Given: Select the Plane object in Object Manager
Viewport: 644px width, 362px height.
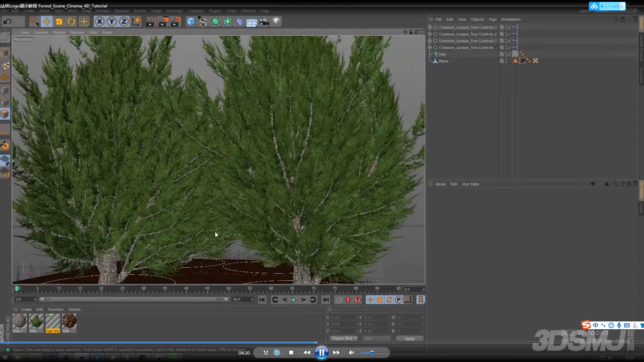Looking at the screenshot, I should pyautogui.click(x=443, y=61).
